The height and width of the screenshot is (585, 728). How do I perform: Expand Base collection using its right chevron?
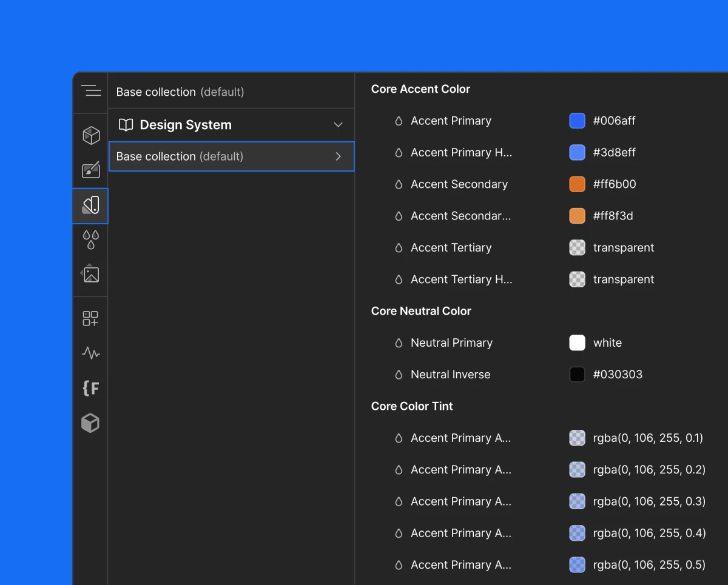click(338, 156)
